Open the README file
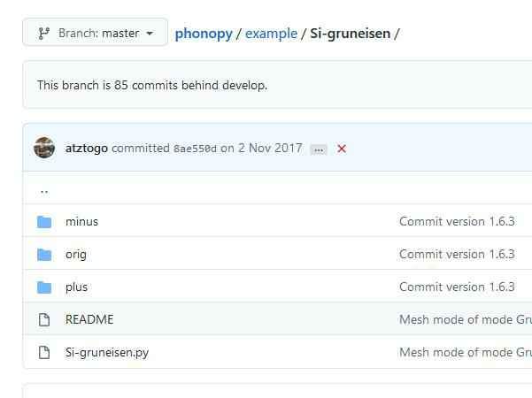This screenshot has height=398, width=532. pos(89,320)
